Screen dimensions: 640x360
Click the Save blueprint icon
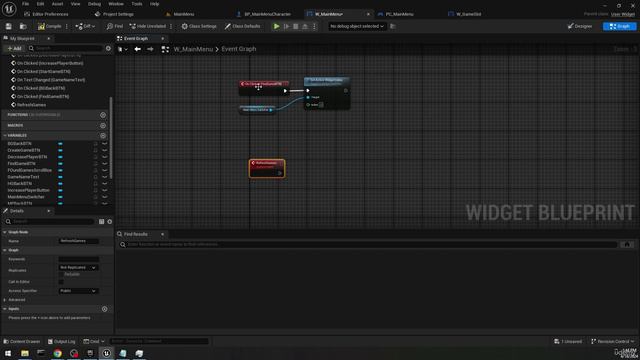[x=9, y=26]
